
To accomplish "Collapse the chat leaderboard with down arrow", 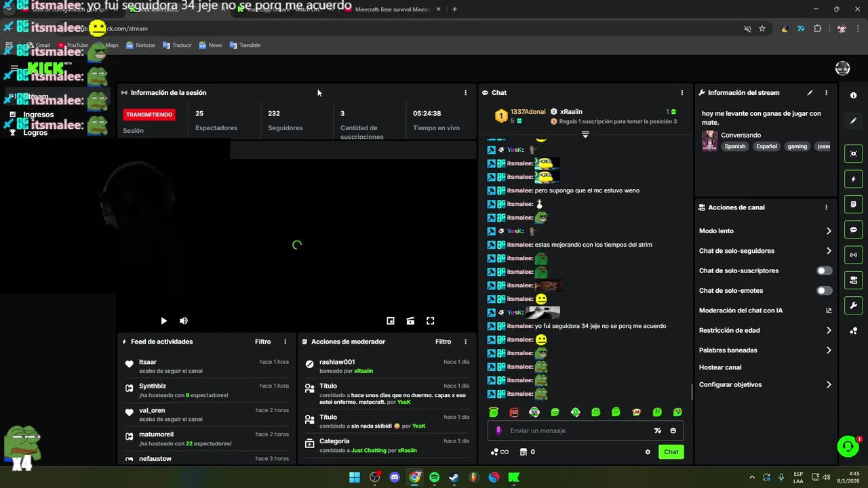I will [x=585, y=134].
